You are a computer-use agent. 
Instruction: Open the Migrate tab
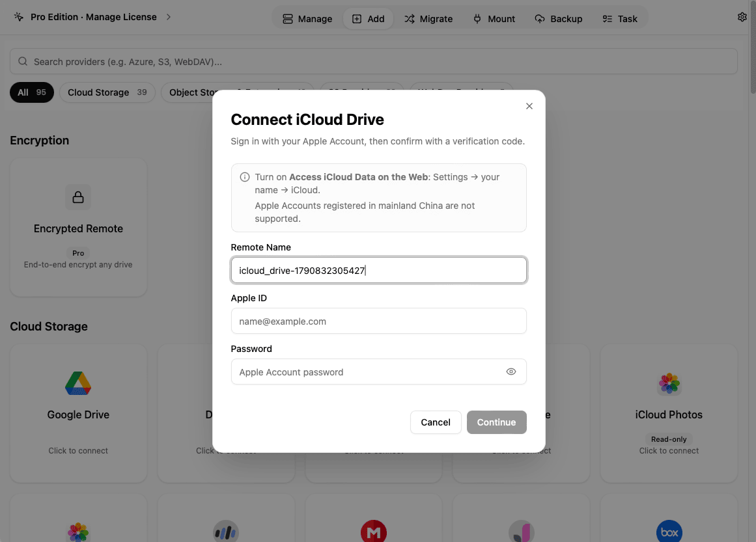[x=428, y=19]
